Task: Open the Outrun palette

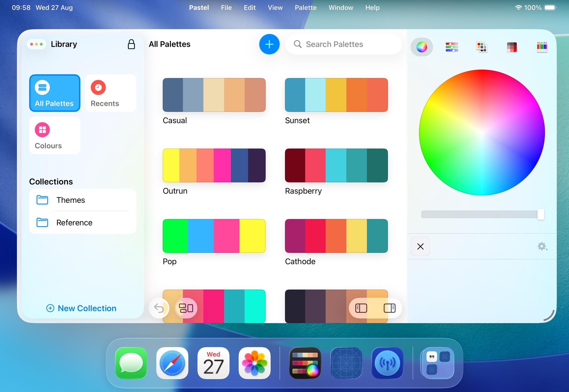Action: coord(214,165)
